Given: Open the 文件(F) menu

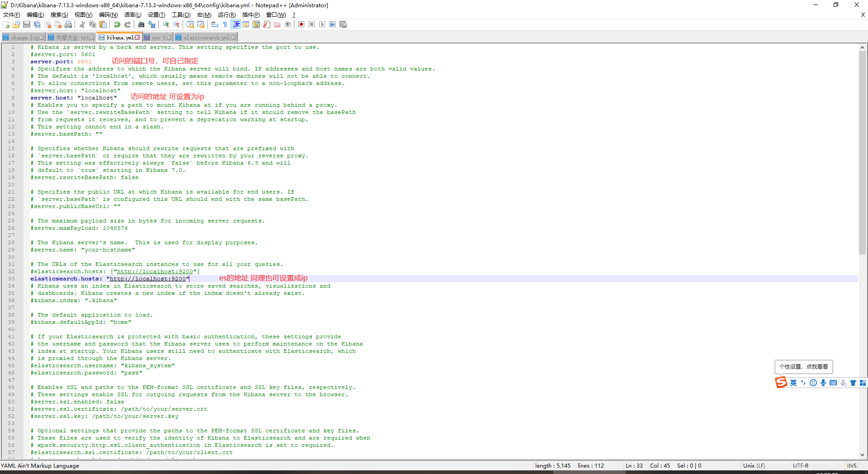Looking at the screenshot, I should coord(12,15).
